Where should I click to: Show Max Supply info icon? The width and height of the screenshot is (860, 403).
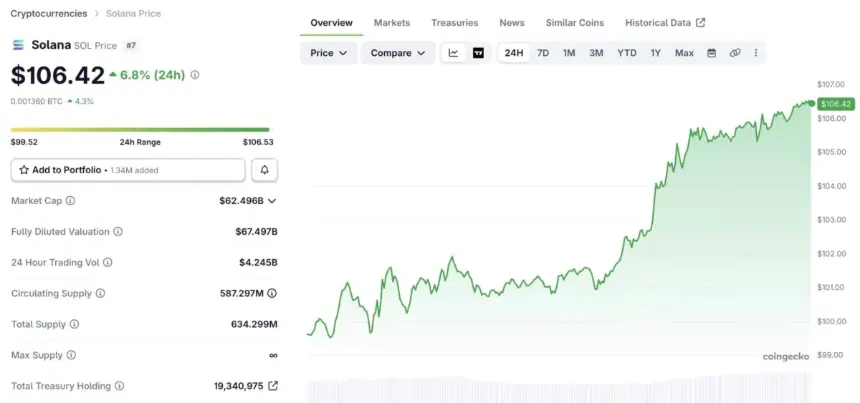point(71,355)
